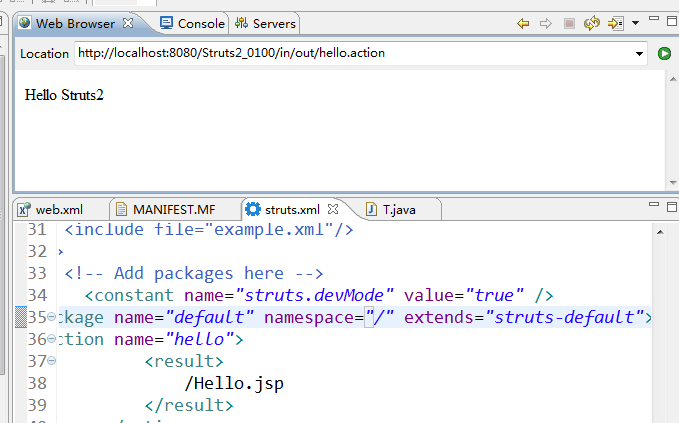Image resolution: width=679 pixels, height=423 pixels.
Task: Maximize the editor area panel
Action: [672, 207]
